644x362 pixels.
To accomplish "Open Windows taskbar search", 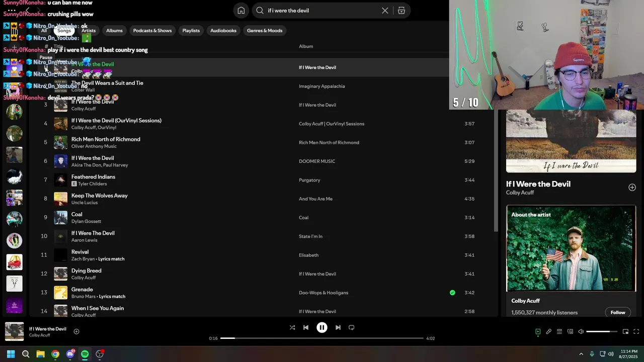I will (26, 354).
